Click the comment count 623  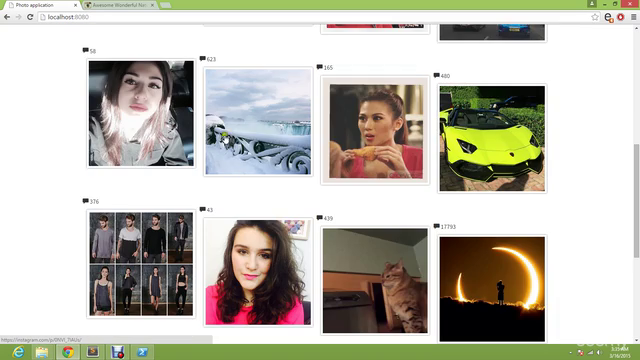(211, 59)
